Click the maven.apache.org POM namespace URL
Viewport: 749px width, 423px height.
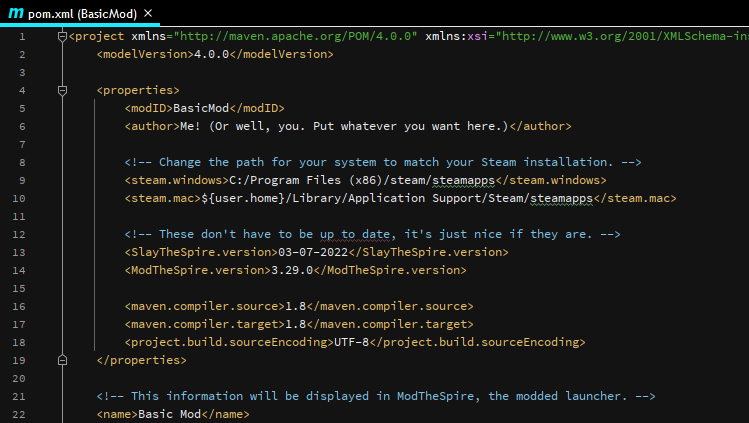pos(296,36)
